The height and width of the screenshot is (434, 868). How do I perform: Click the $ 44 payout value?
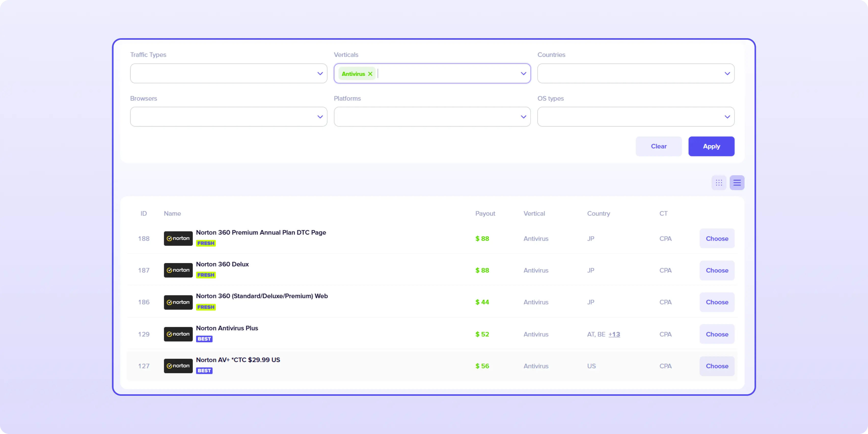(482, 302)
